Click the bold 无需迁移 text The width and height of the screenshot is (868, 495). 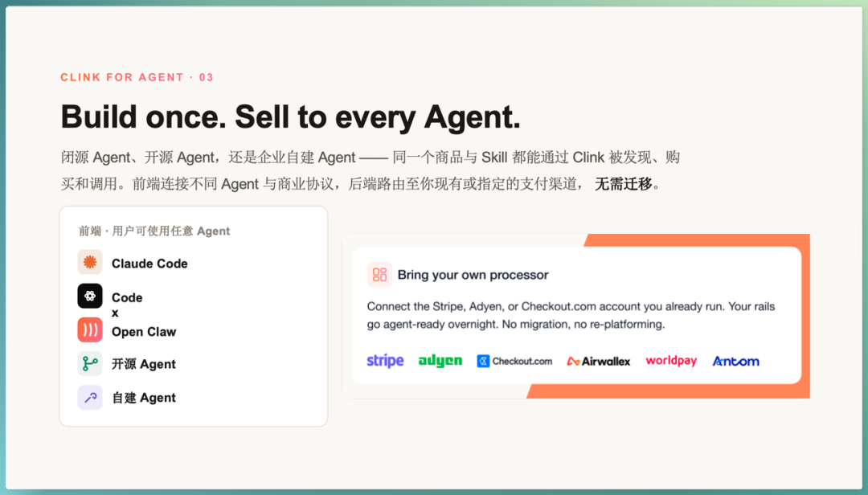pyautogui.click(x=624, y=184)
